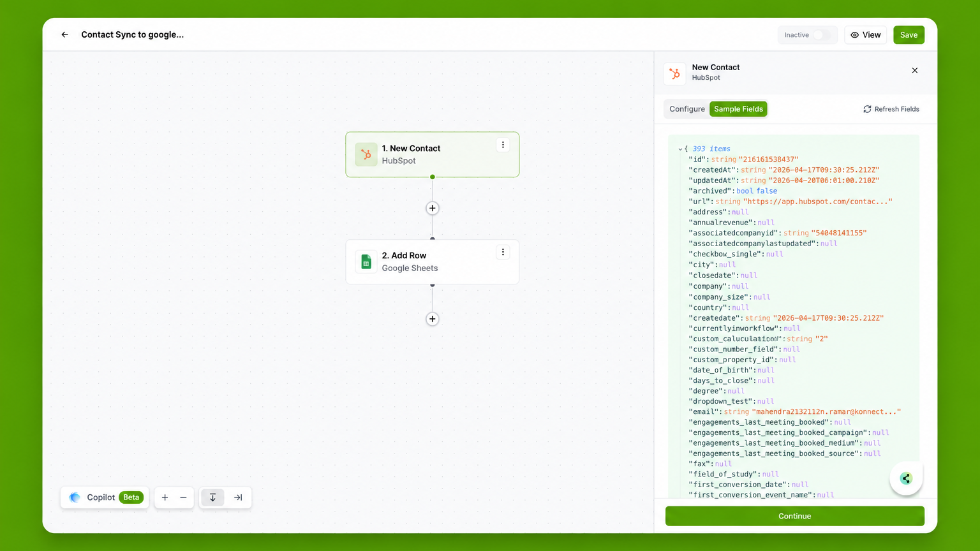Click Google Sheets icon on Add Row node

tap(366, 261)
